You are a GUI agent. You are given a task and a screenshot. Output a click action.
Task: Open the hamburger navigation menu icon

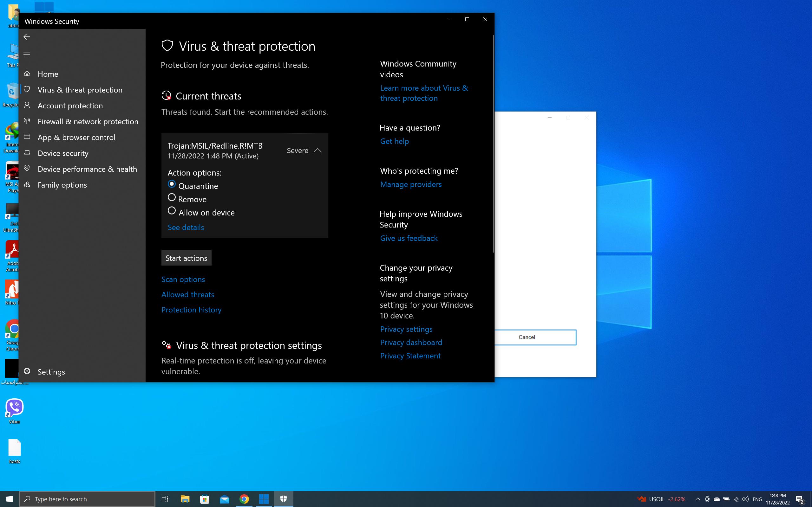tap(27, 54)
